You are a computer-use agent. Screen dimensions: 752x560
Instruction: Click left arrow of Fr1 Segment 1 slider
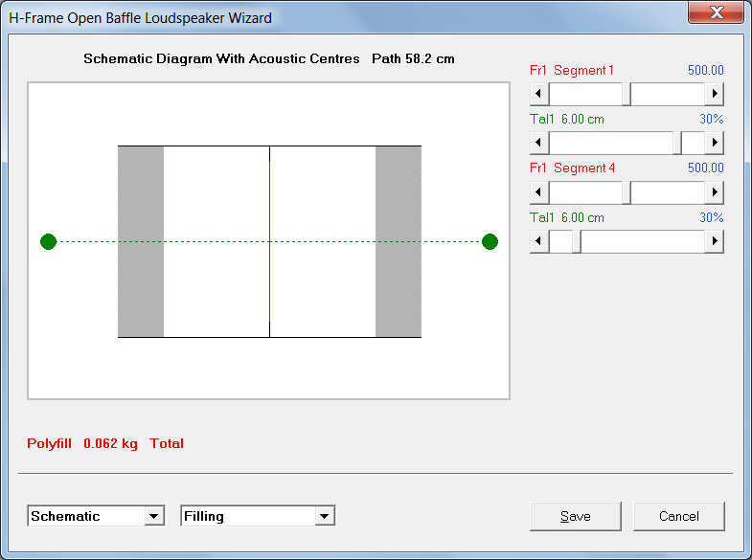[x=539, y=94]
